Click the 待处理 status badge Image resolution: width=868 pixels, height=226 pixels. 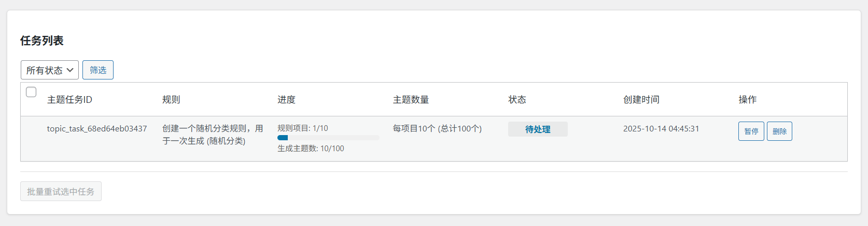coord(538,129)
